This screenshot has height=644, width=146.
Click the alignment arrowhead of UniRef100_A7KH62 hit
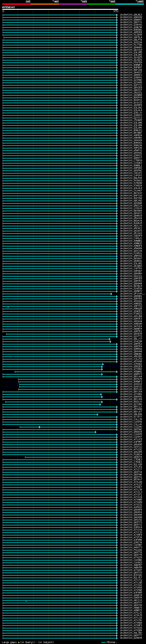point(103,364)
